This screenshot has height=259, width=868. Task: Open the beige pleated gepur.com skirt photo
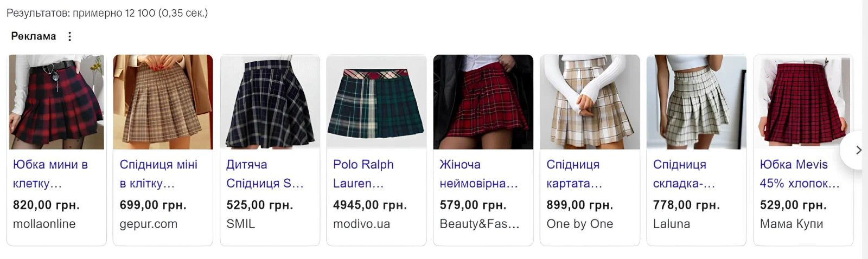click(163, 102)
